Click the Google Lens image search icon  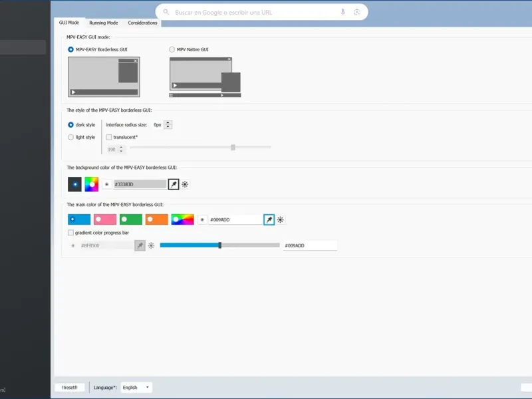click(x=356, y=12)
